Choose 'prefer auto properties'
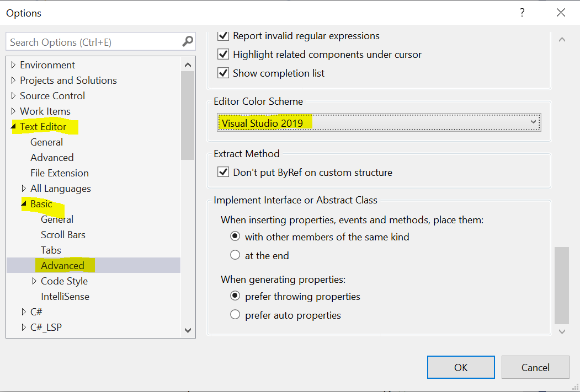Screen dimensions: 580x392 (235, 315)
